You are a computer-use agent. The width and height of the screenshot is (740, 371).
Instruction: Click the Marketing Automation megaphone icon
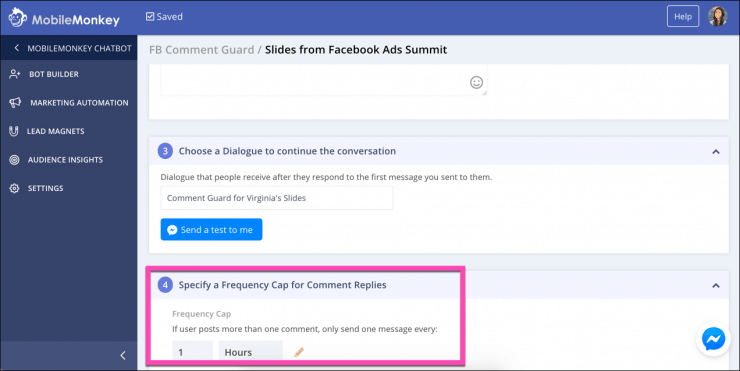[15, 102]
